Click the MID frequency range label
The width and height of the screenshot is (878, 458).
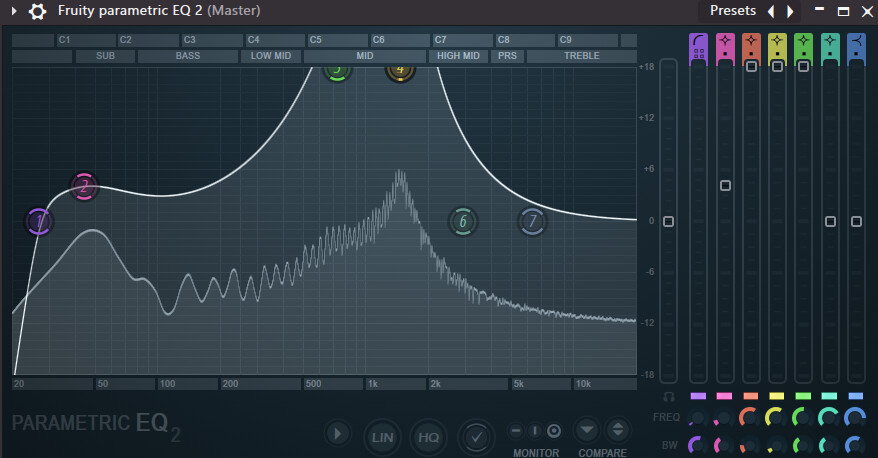pos(365,56)
